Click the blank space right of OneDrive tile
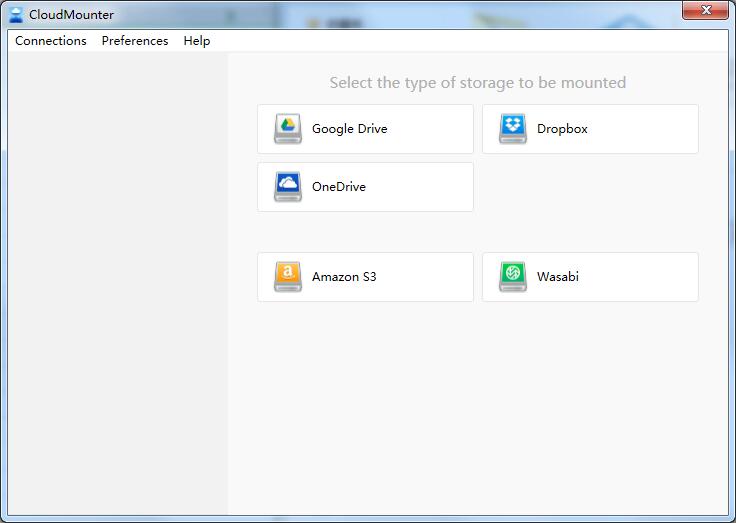 pyautogui.click(x=590, y=187)
